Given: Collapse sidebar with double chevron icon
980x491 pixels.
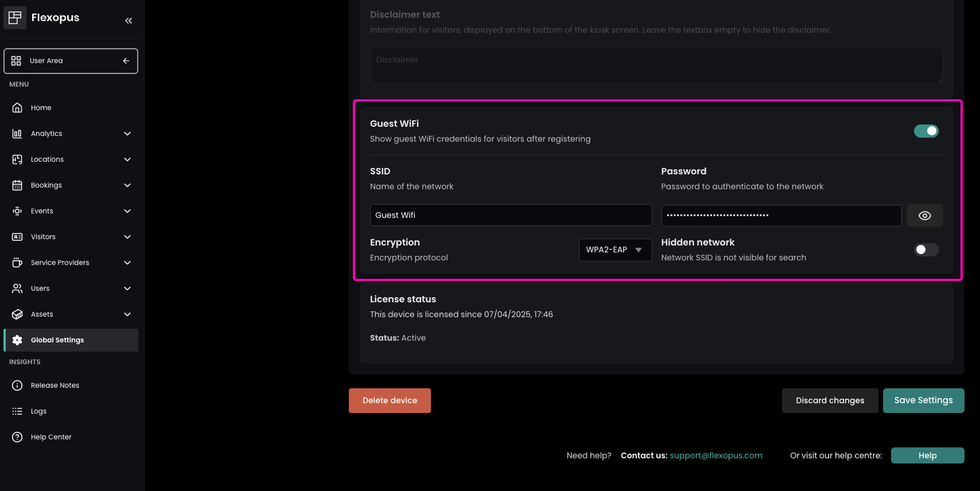Looking at the screenshot, I should point(129,21).
